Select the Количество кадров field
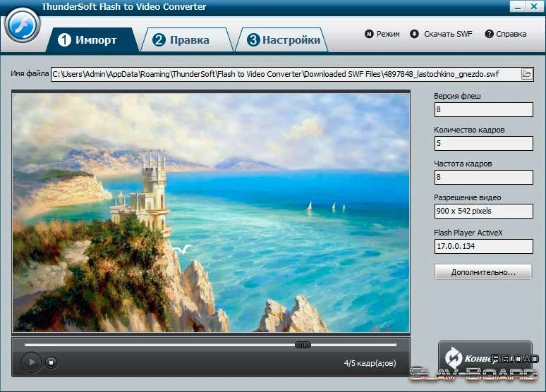The image size is (546, 392). tap(483, 143)
